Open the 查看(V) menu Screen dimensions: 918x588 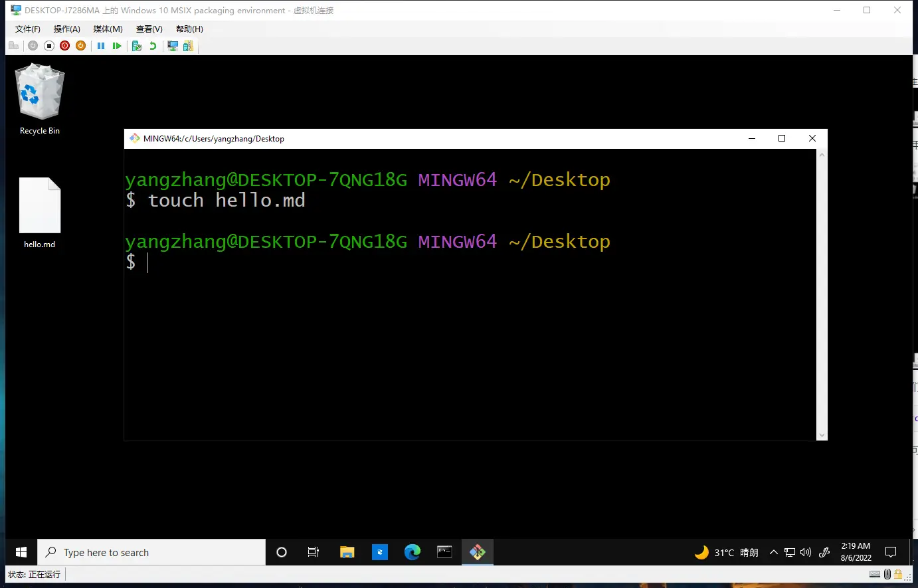click(x=149, y=29)
